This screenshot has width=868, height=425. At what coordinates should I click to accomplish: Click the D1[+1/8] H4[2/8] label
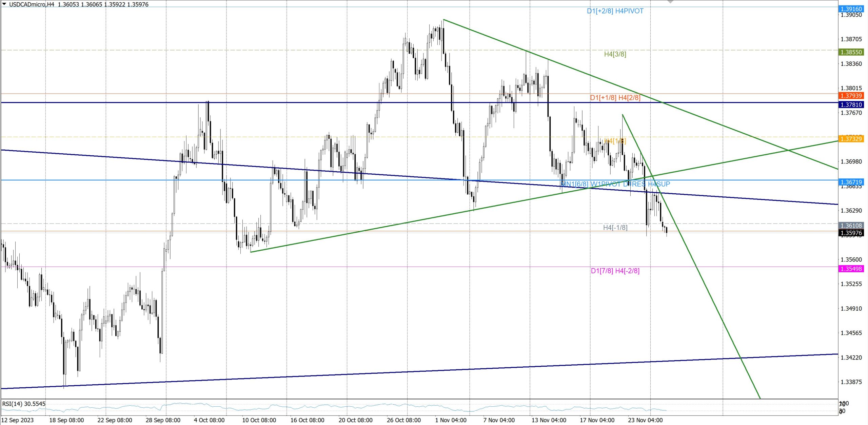pos(615,98)
